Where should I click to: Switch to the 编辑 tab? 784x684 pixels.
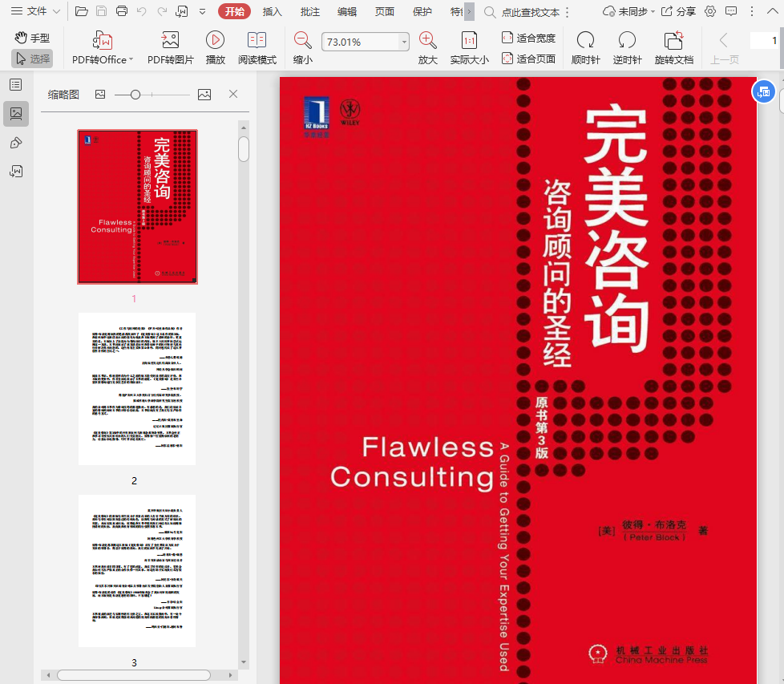click(347, 11)
